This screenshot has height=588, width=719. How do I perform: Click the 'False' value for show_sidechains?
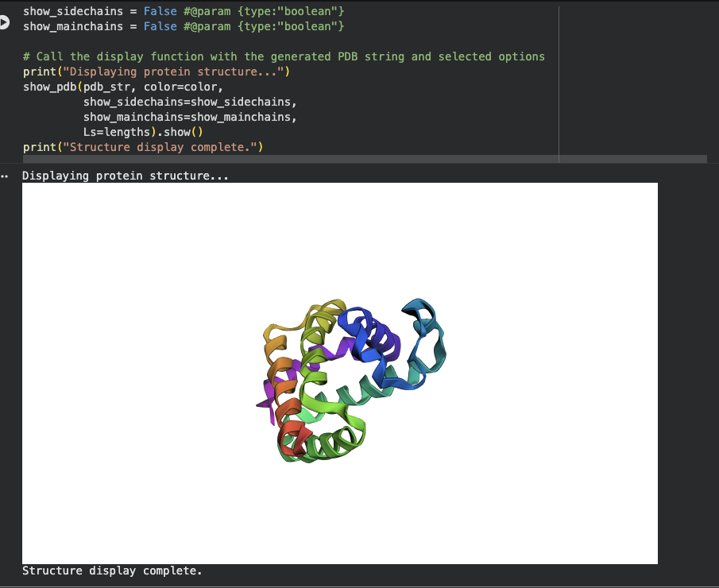pyautogui.click(x=160, y=11)
